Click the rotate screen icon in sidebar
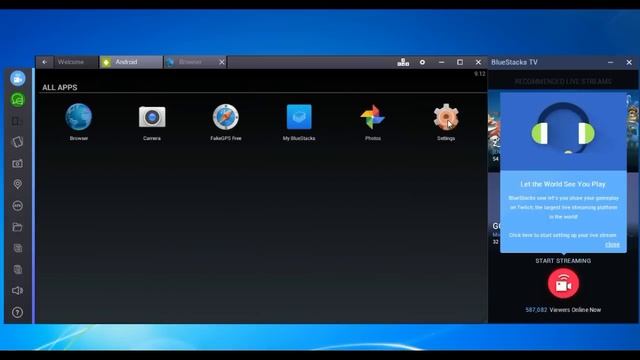640x360 pixels. (x=17, y=121)
